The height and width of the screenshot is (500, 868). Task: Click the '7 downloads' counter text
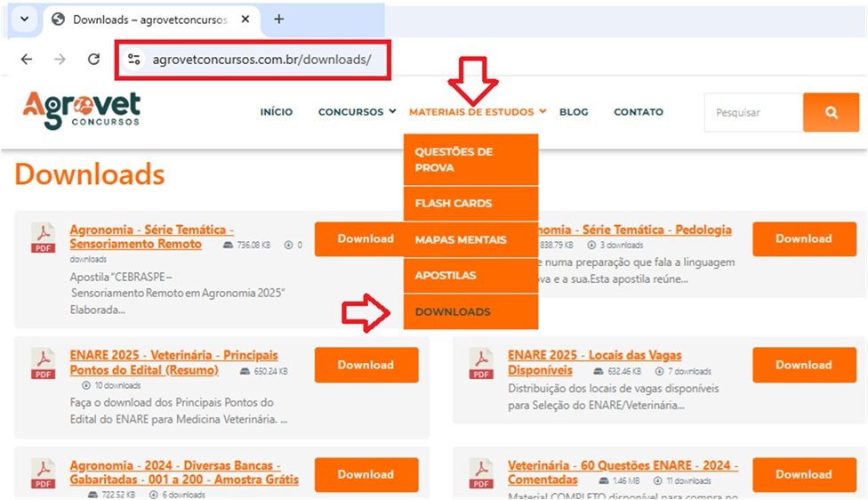coord(689,371)
